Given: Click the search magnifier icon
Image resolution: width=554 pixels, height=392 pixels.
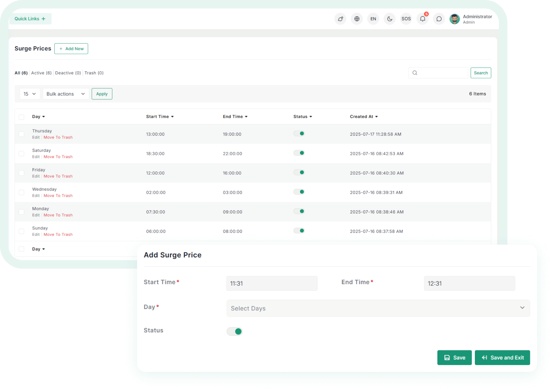Looking at the screenshot, I should [x=415, y=73].
